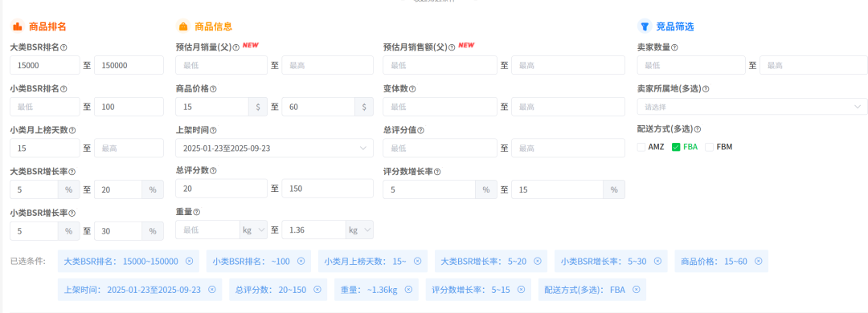
Task: Click the 卖家数量 maximum input field
Action: point(813,65)
